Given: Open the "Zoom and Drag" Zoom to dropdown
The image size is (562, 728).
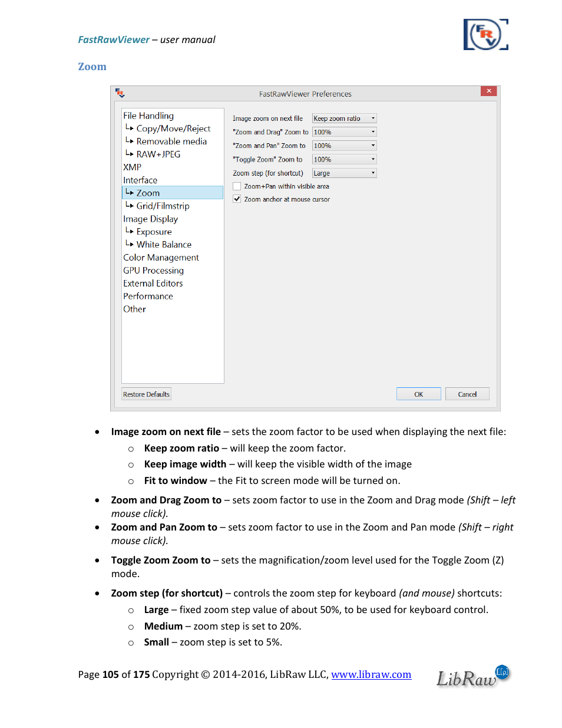Looking at the screenshot, I should click(x=344, y=132).
